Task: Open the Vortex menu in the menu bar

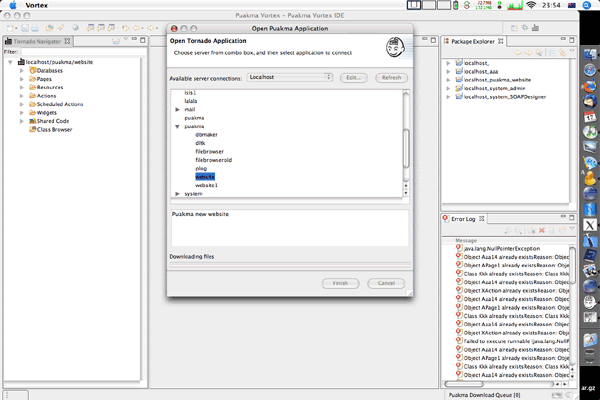Action: pos(37,5)
